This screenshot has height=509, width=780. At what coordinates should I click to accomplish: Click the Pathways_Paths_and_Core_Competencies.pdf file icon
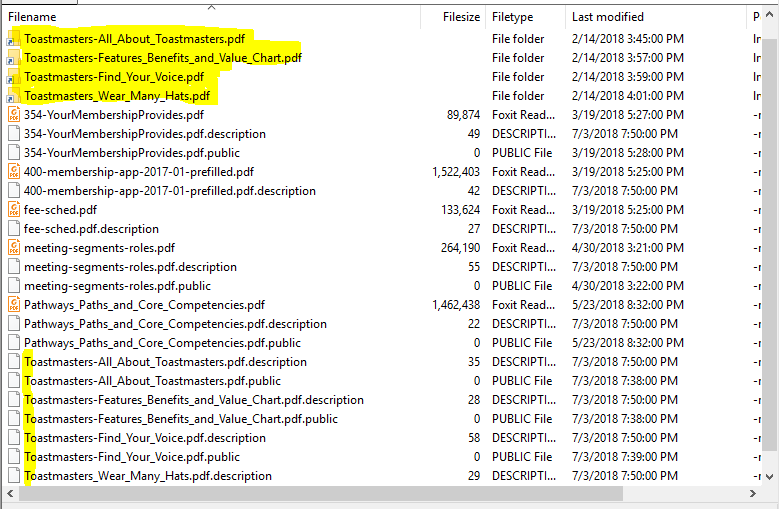(13, 305)
